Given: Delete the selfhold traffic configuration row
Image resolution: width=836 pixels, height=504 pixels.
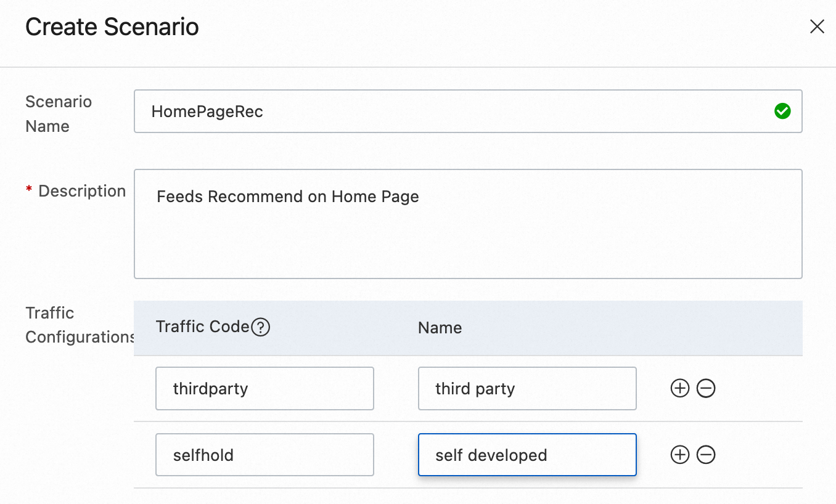Looking at the screenshot, I should point(706,455).
